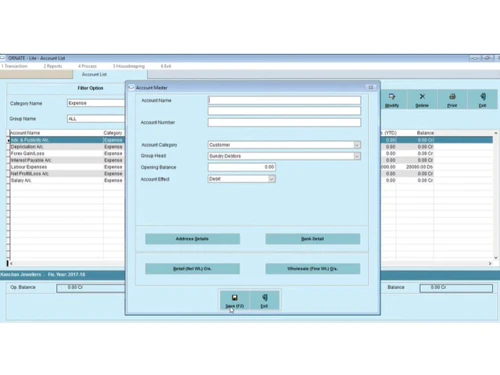The height and width of the screenshot is (375, 500).
Task: Click the Exit toolbar icon in Account List
Action: [482, 100]
